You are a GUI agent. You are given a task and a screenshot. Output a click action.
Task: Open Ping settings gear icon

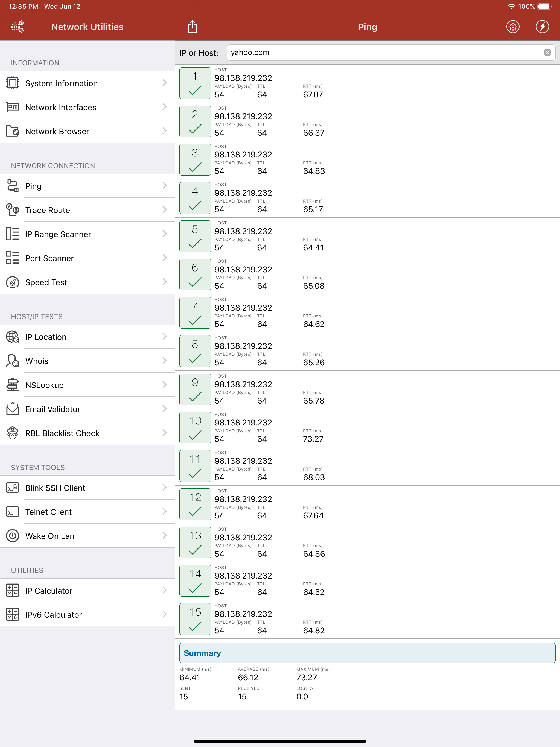coord(512,27)
